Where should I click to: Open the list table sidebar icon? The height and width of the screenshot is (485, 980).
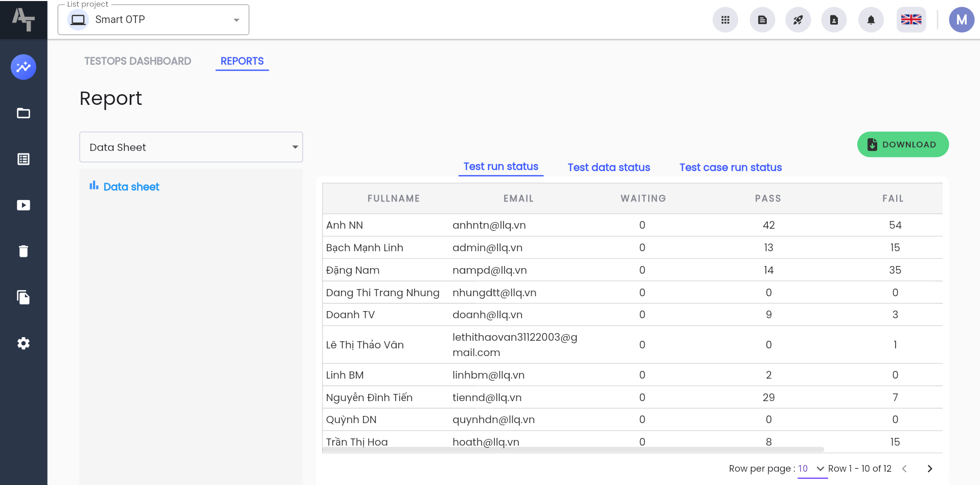24,159
